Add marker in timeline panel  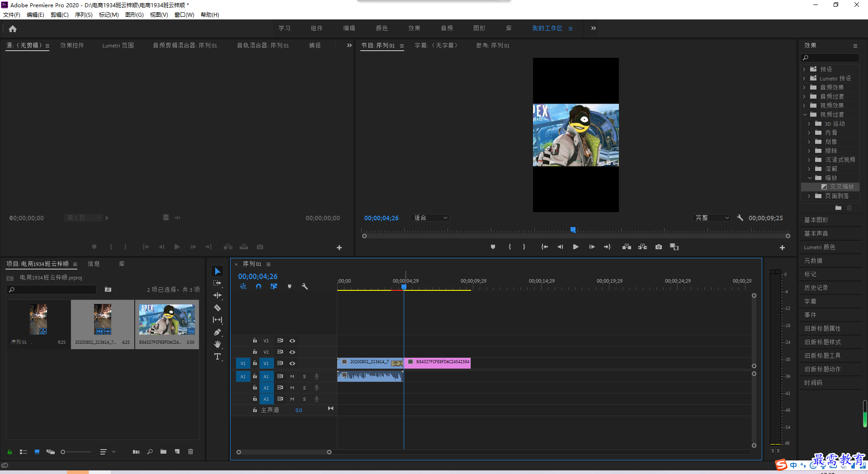289,286
